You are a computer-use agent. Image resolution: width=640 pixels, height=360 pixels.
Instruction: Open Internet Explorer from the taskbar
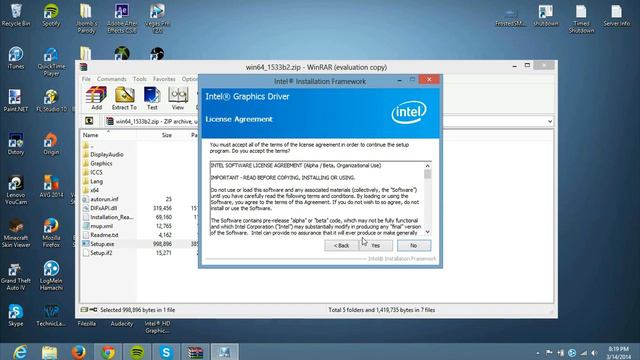tap(20, 352)
